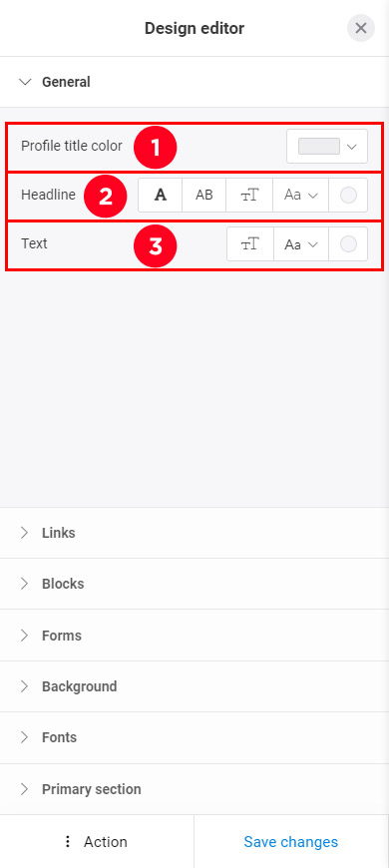Click the Action menu button

pyautogui.click(x=97, y=841)
